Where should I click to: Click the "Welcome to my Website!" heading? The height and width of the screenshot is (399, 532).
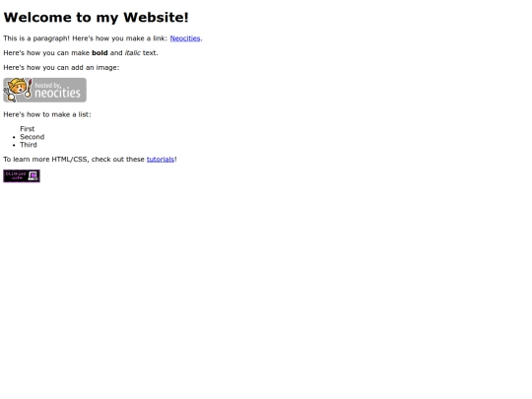96,18
